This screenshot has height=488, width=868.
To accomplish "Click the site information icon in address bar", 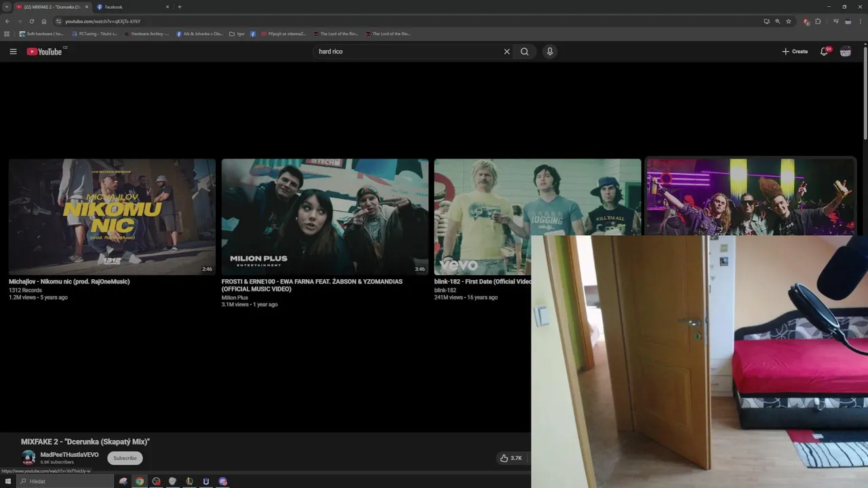I will [59, 21].
